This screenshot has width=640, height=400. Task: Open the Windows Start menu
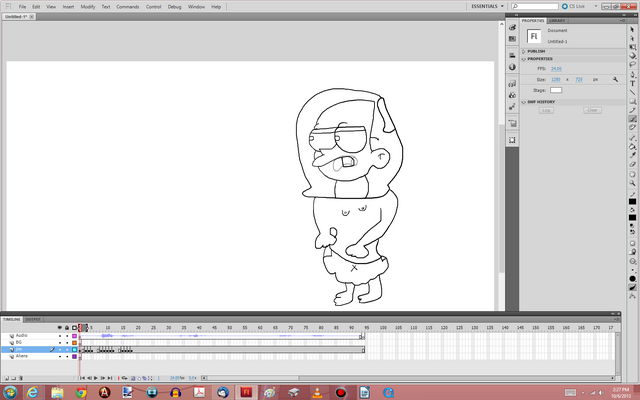10,393
